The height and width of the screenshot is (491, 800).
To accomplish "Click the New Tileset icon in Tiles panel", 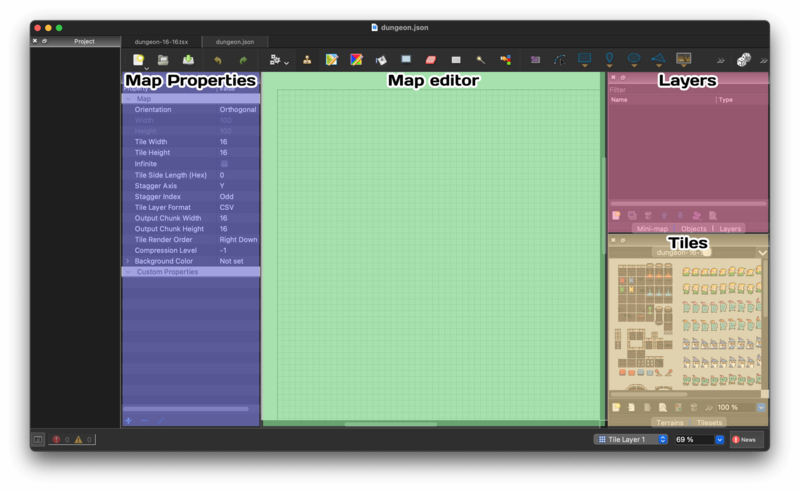I will (616, 407).
